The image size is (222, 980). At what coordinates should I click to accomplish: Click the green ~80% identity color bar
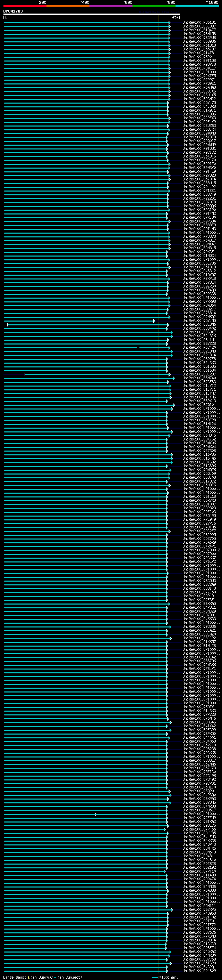tap(154, 6)
